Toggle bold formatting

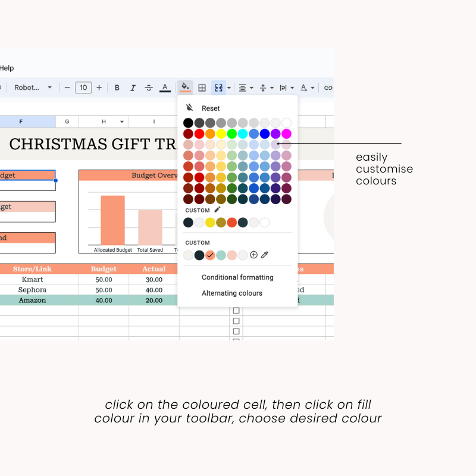[117, 87]
